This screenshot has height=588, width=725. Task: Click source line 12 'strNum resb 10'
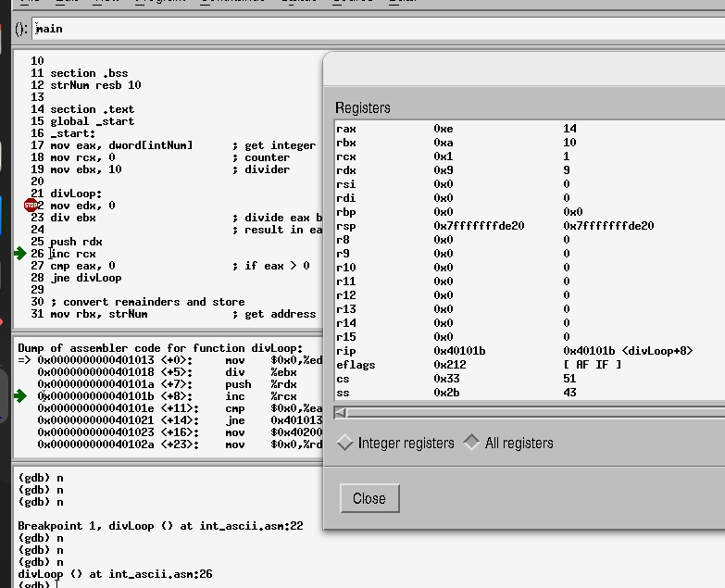tap(95, 85)
